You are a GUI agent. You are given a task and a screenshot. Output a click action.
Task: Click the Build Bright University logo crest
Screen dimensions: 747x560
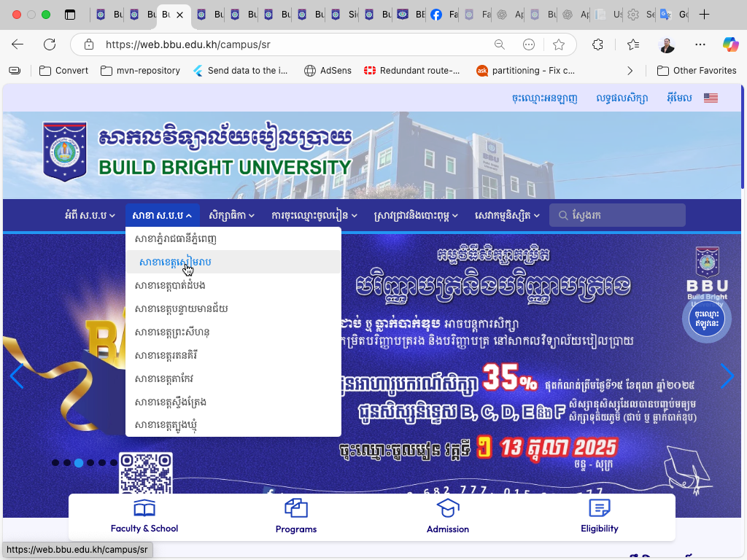pos(65,152)
